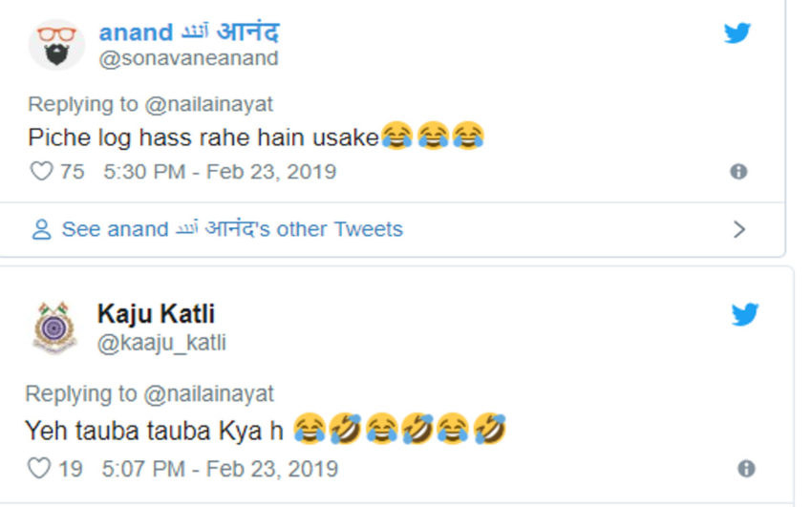Like Kaju Katli's tweet with heart icon
The height and width of the screenshot is (507, 812).
pos(39,470)
